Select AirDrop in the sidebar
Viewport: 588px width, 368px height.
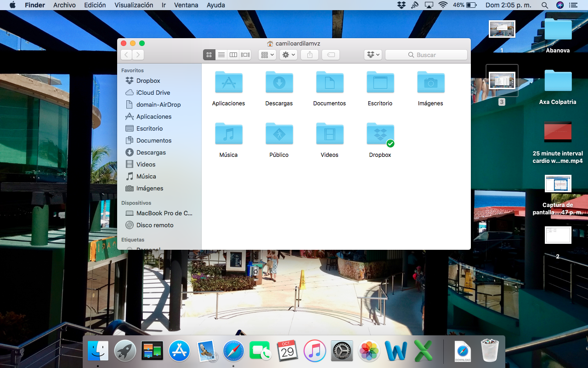click(x=158, y=104)
